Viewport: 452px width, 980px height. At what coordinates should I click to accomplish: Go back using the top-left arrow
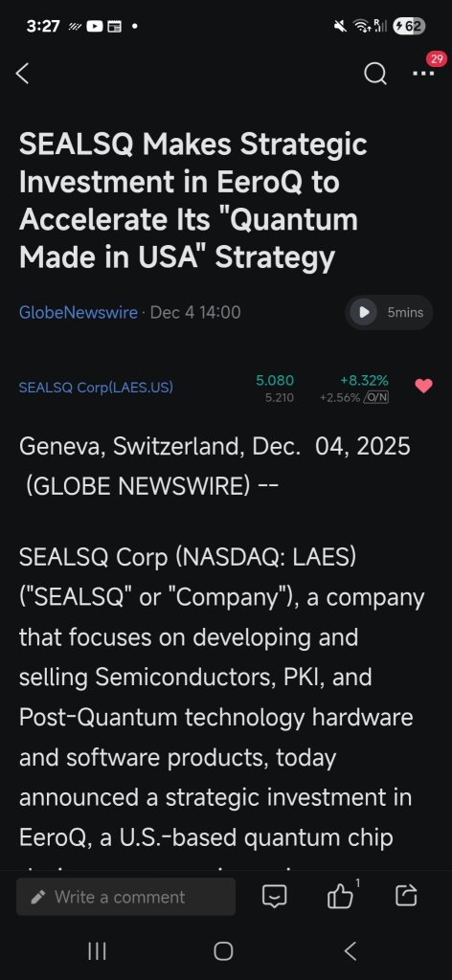(x=23, y=74)
